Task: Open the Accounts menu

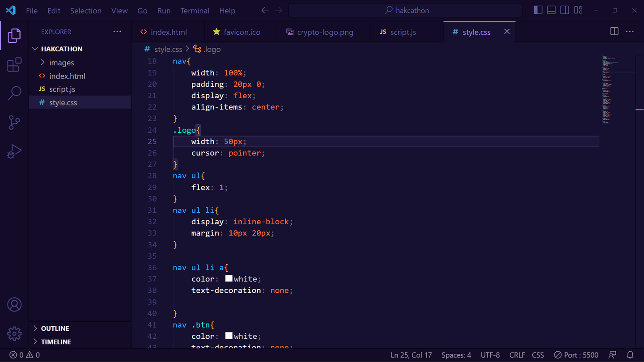Action: 14,305
